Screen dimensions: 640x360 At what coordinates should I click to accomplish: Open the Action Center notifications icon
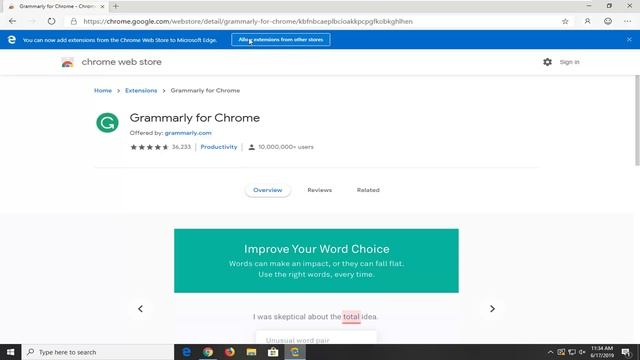coord(626,352)
